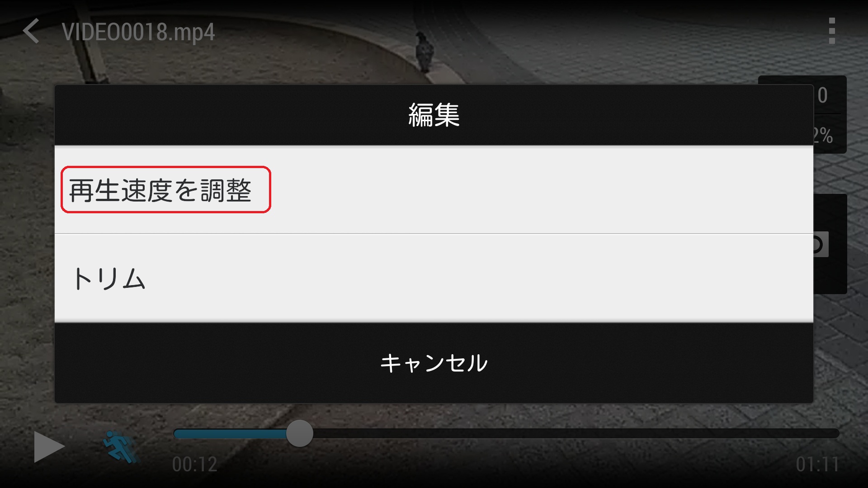The height and width of the screenshot is (488, 868).
Task: Tap the back arrow icon
Action: click(31, 31)
